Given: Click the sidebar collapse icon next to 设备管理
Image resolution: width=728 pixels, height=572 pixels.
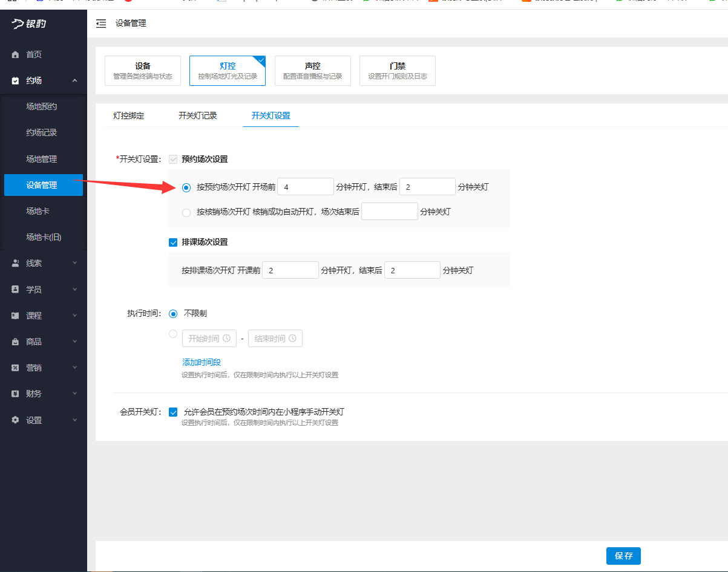Looking at the screenshot, I should (101, 24).
